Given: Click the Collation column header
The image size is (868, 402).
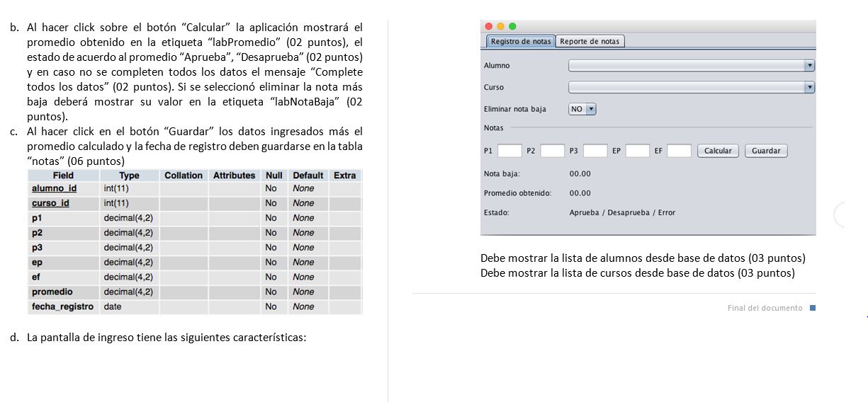Looking at the screenshot, I should [x=184, y=175].
